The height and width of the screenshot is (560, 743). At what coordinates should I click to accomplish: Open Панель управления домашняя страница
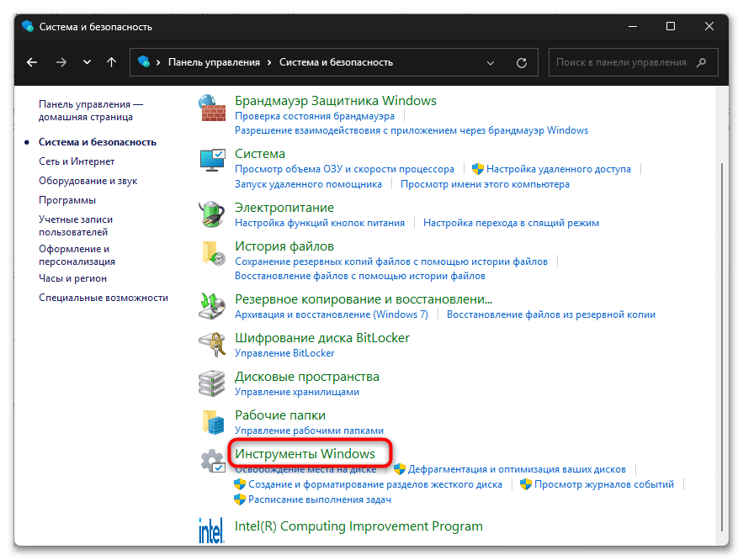click(x=91, y=110)
